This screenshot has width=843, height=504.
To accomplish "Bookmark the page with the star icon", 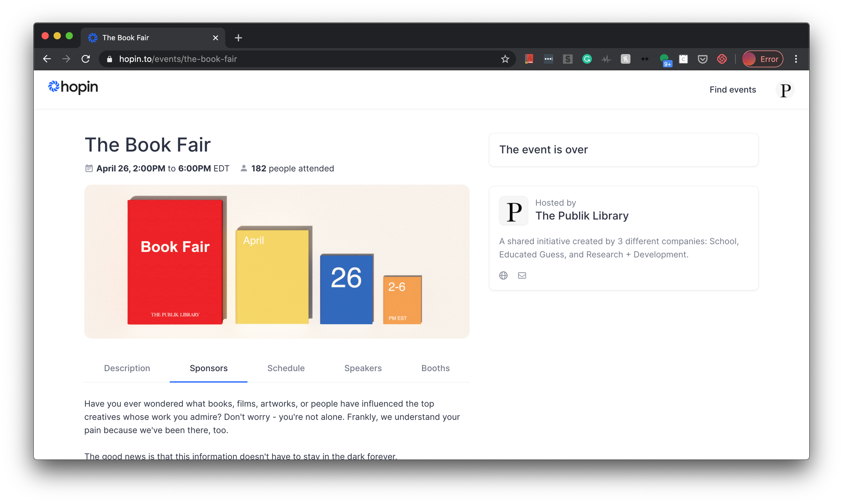I will 505,59.
